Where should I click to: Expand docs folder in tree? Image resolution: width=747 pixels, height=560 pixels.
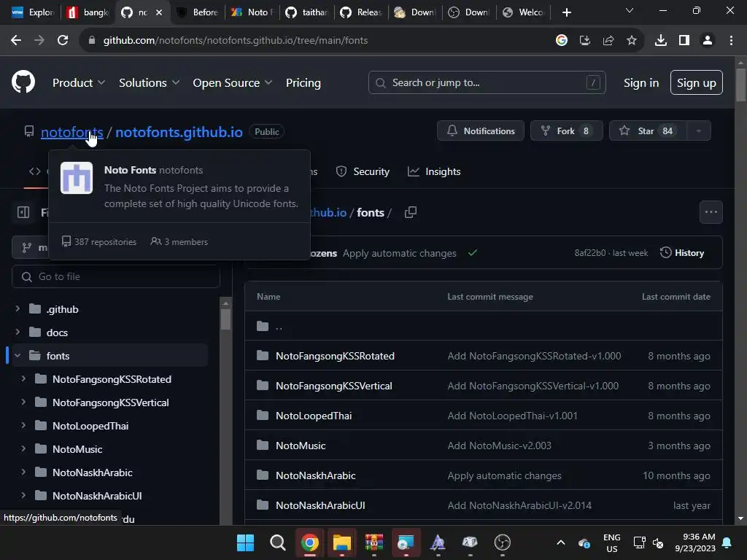pos(18,332)
